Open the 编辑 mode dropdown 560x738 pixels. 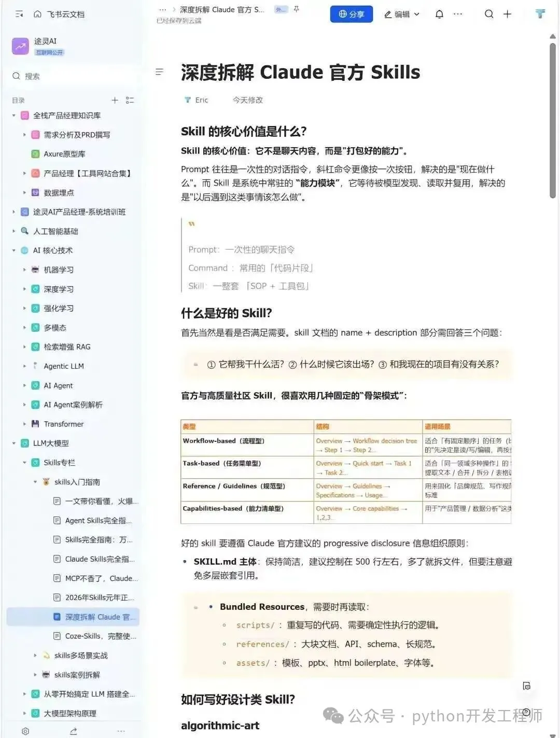pyautogui.click(x=402, y=14)
